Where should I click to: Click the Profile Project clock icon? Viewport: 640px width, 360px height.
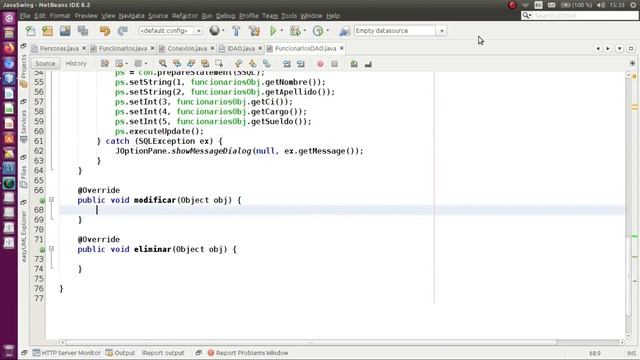(318, 31)
